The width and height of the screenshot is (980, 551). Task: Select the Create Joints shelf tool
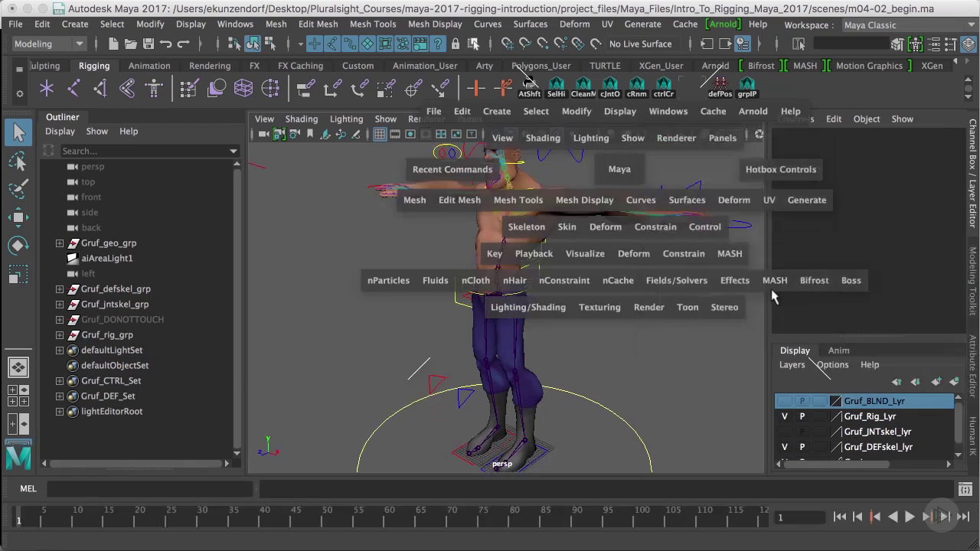coord(73,89)
